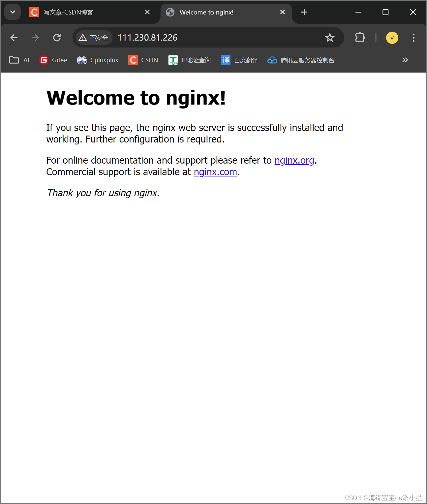Minimize the browser window
The image size is (427, 504).
click(x=358, y=12)
